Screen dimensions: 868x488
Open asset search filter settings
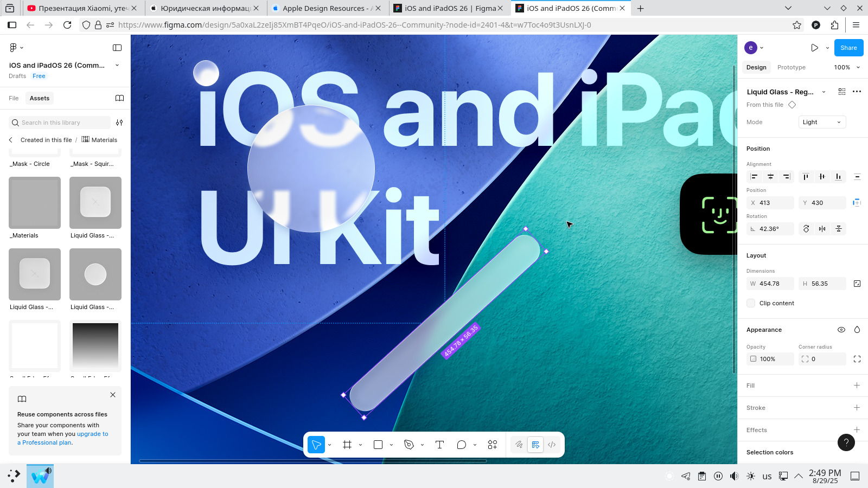[x=119, y=123]
